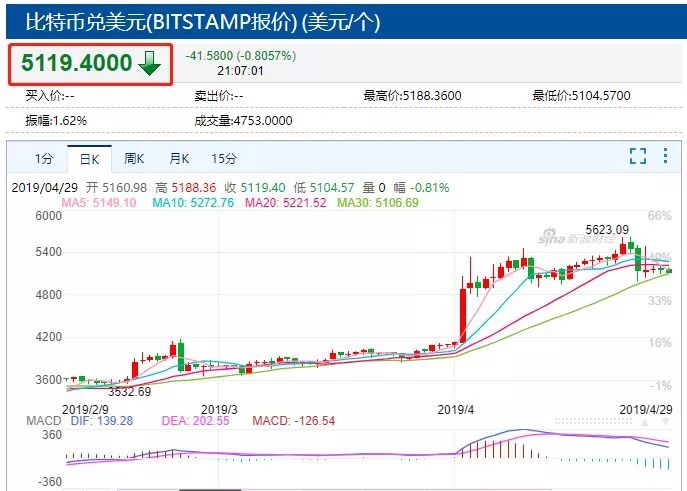Viewport: 687px width, 491px height.
Task: Click the MA20: 5221.52 indicator
Action: click(x=286, y=203)
